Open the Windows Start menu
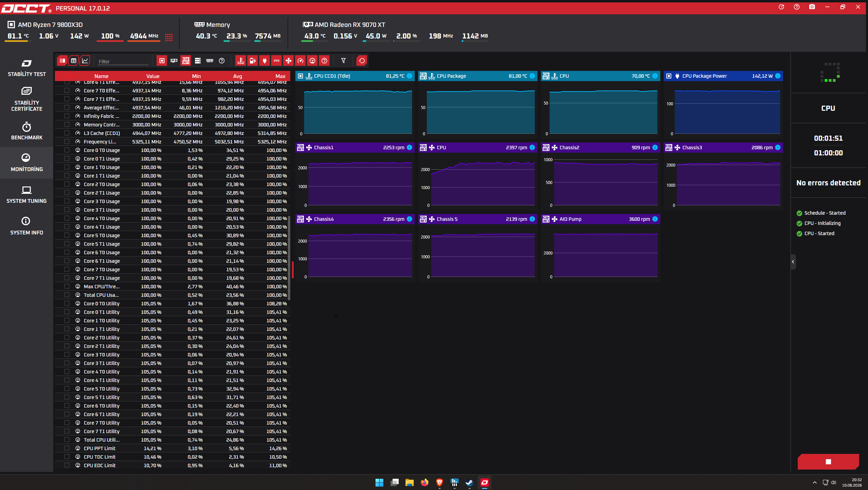The image size is (868, 490). 380,483
